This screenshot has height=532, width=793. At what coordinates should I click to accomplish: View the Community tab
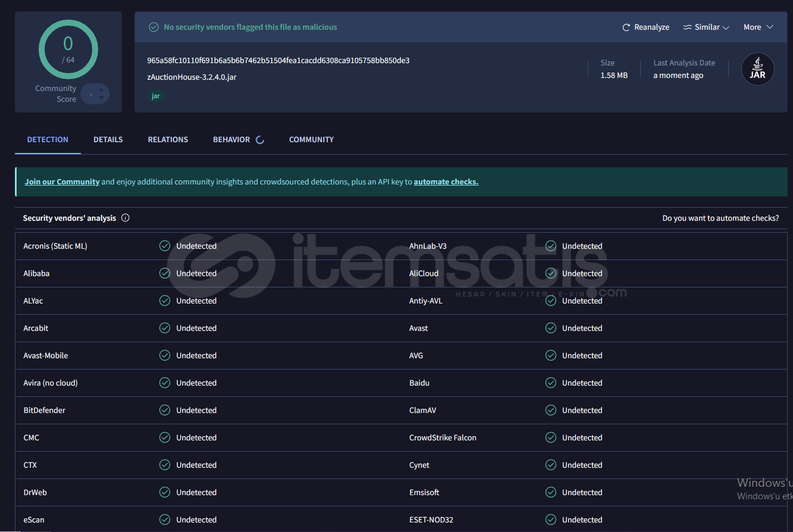311,140
